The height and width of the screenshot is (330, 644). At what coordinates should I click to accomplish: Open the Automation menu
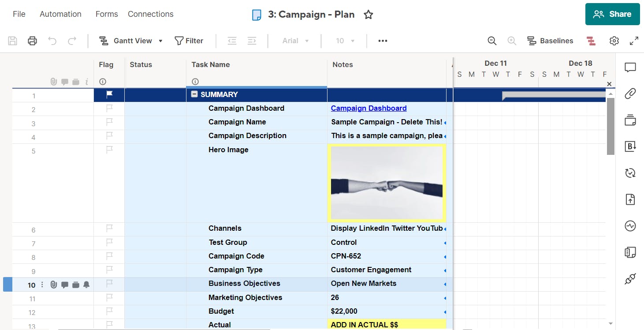point(60,14)
